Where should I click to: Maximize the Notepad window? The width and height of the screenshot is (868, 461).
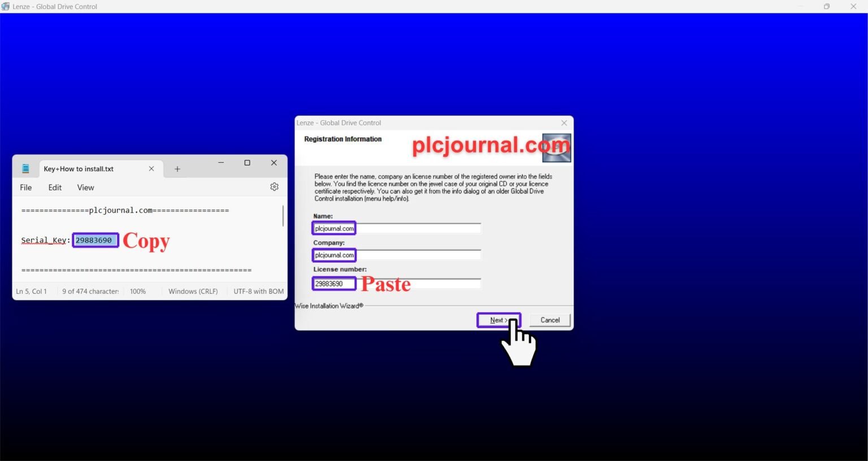pyautogui.click(x=247, y=163)
